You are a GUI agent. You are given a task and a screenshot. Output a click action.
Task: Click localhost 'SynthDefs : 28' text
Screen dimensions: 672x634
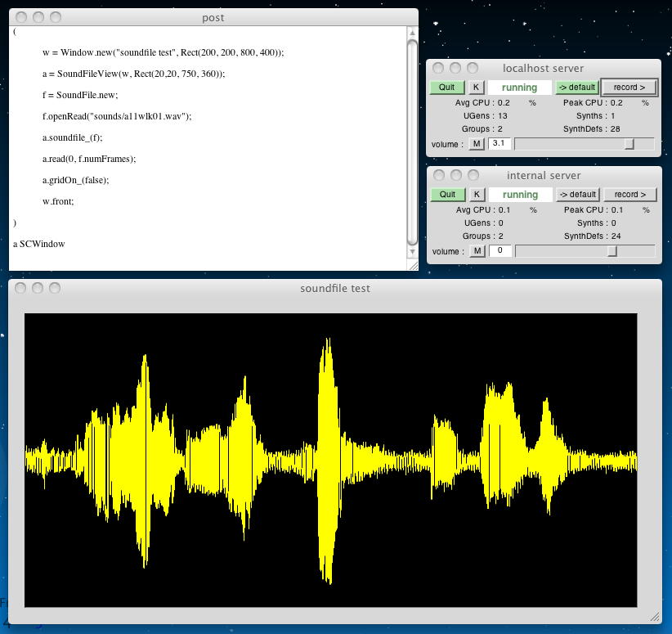pos(591,128)
